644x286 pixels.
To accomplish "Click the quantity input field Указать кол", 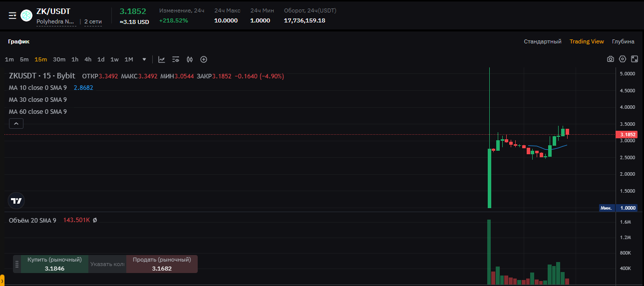I will pyautogui.click(x=107, y=264).
